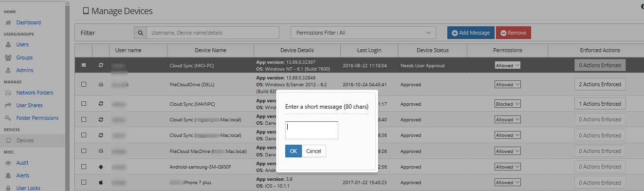
Task: Click sync icon on Cloud Sync (MAINPC) row
Action: click(x=101, y=104)
